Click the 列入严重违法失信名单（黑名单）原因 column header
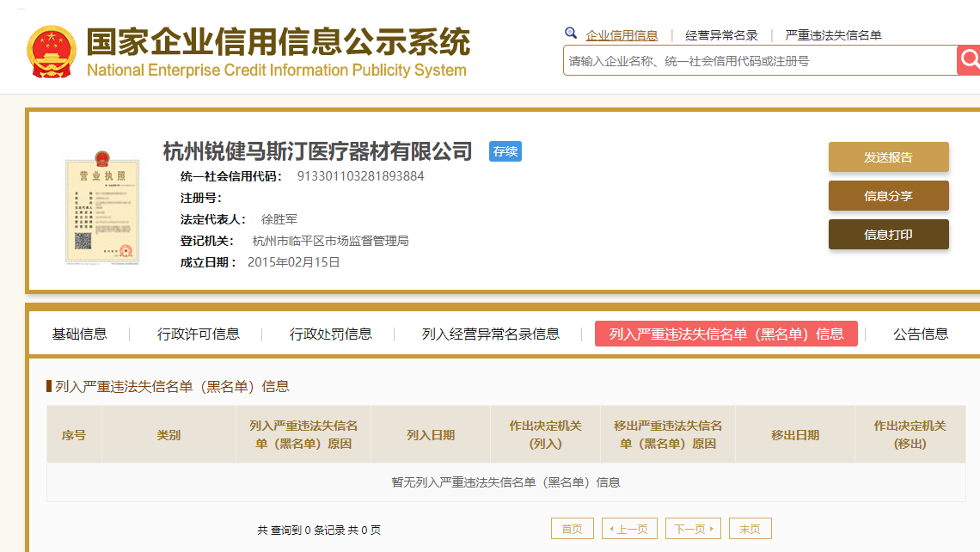The height and width of the screenshot is (552, 980). [303, 435]
